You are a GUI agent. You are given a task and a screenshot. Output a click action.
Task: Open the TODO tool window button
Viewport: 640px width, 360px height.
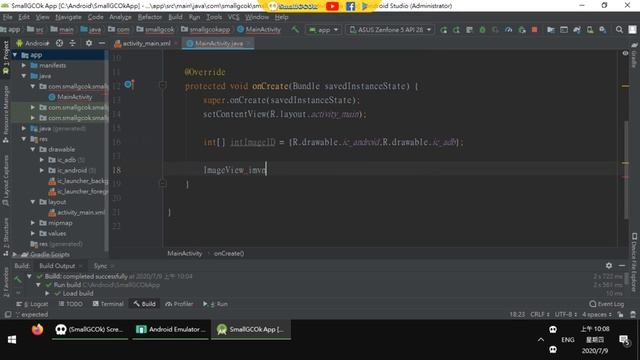[70, 304]
